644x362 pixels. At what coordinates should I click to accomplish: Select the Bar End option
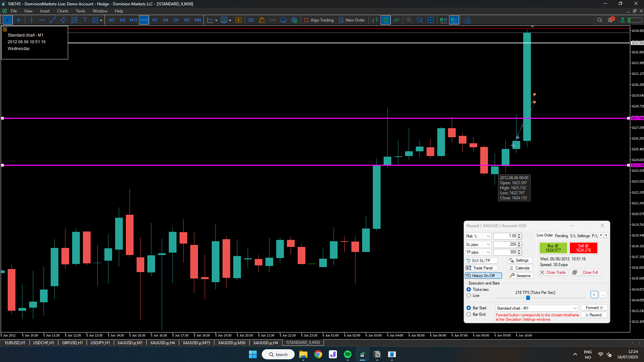click(468, 314)
